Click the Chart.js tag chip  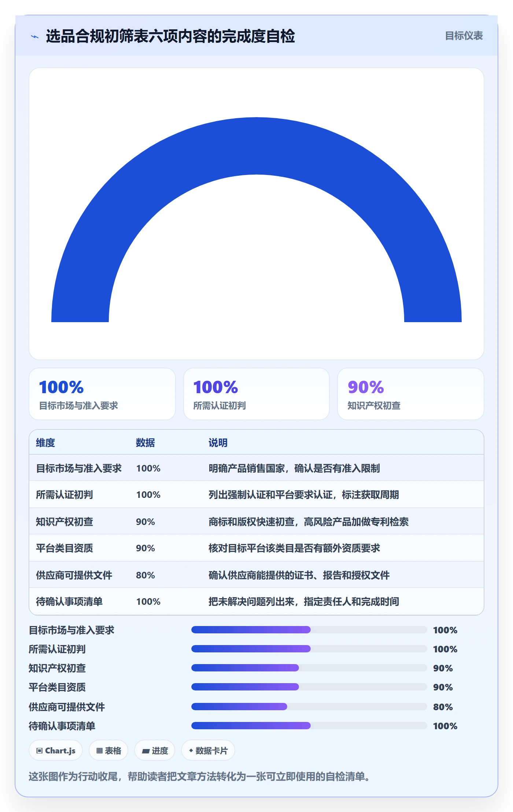[x=56, y=750]
